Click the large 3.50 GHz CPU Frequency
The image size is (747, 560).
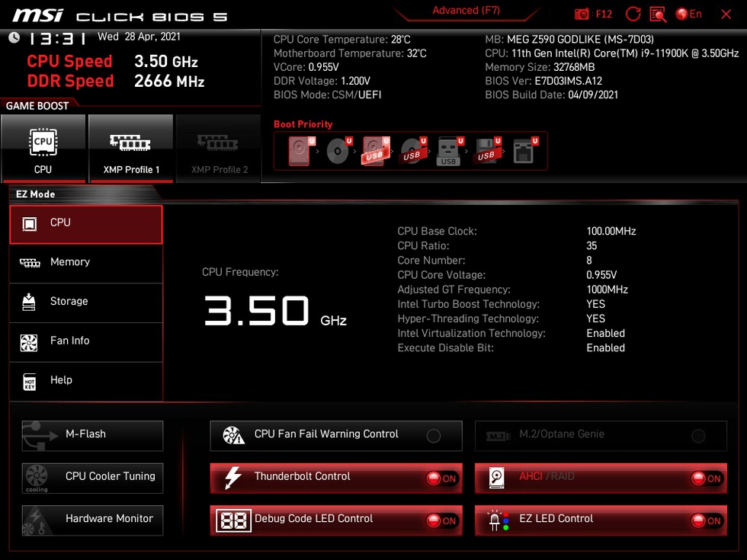coord(275,311)
